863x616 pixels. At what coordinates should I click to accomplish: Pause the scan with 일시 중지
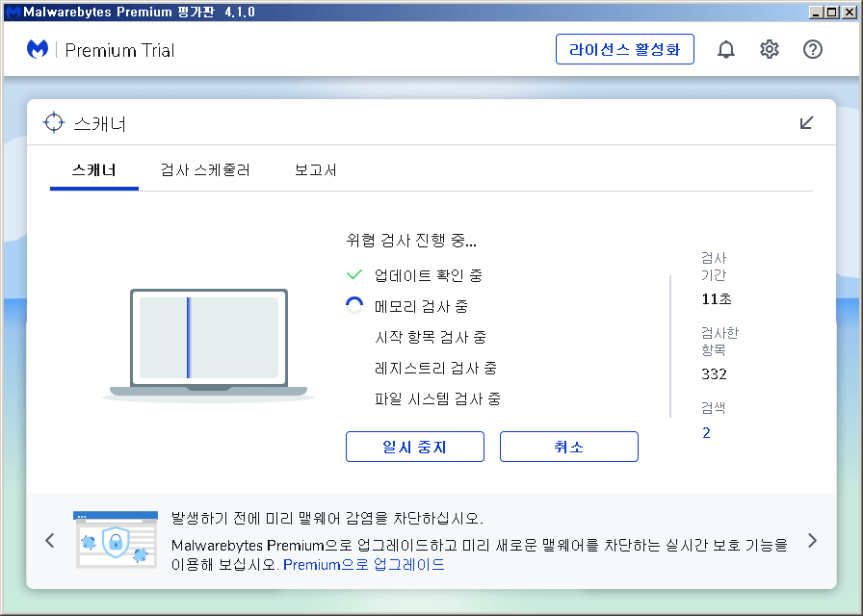pyautogui.click(x=415, y=447)
